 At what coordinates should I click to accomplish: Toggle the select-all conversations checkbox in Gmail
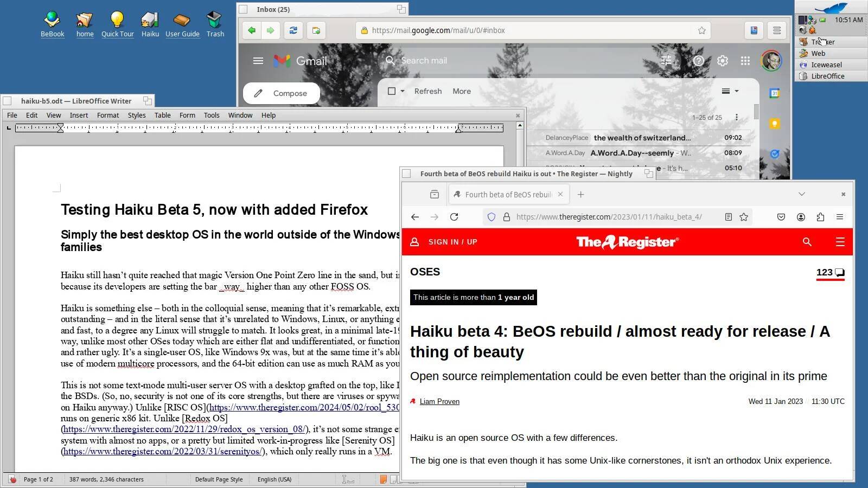(x=392, y=91)
